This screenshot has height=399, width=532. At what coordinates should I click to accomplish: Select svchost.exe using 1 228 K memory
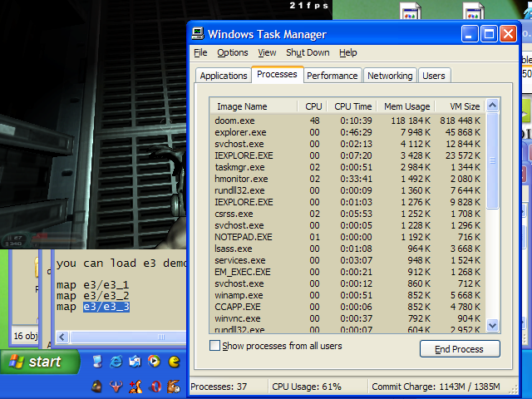coord(347,225)
